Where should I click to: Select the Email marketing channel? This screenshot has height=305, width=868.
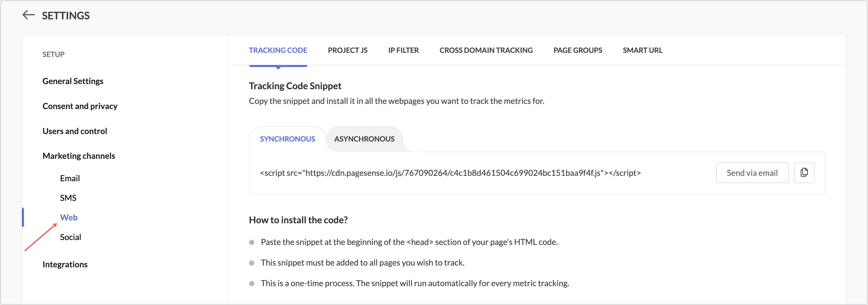pyautogui.click(x=70, y=178)
